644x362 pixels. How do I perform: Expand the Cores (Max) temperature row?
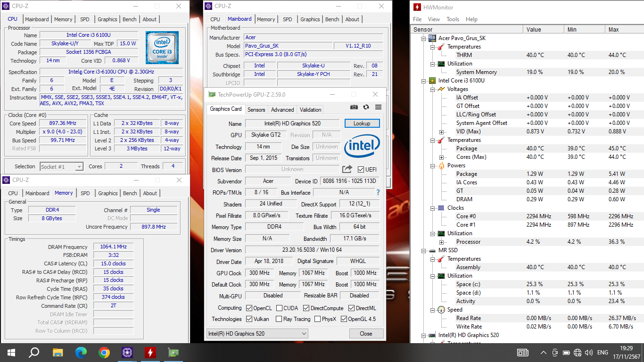(441, 157)
